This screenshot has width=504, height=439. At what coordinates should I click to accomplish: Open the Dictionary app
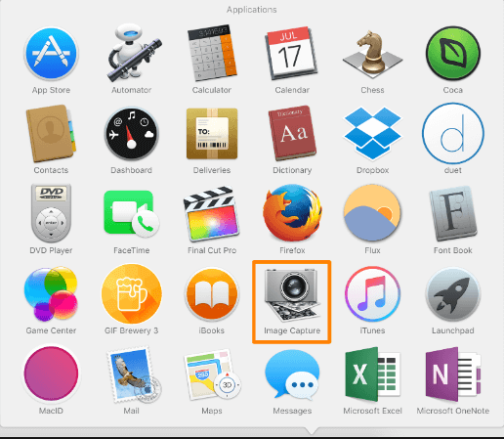click(x=292, y=133)
